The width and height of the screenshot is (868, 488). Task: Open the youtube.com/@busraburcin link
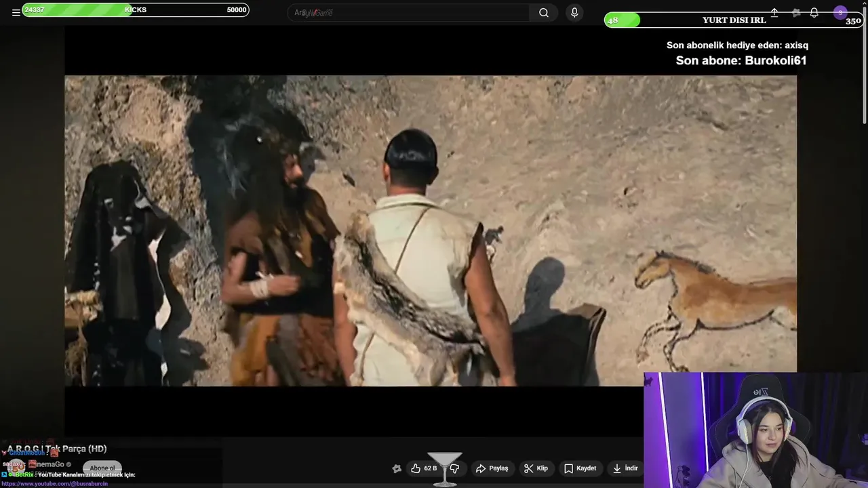click(54, 484)
